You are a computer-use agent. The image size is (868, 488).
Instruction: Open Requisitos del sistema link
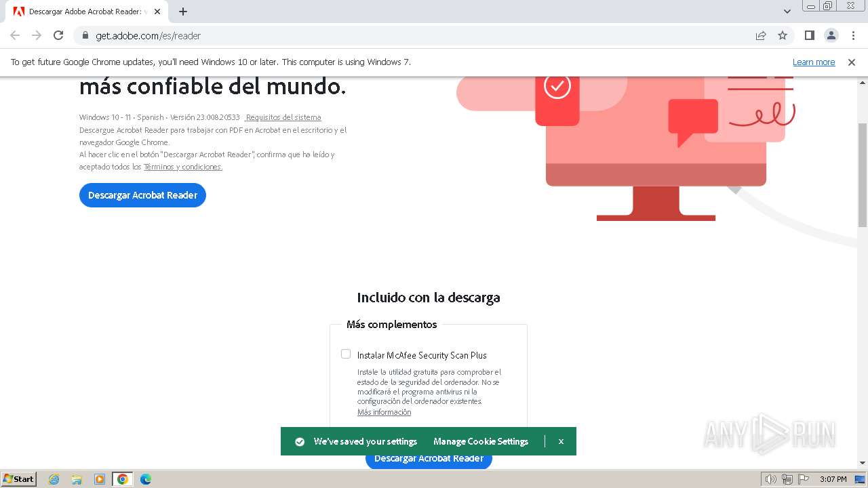[x=283, y=117]
